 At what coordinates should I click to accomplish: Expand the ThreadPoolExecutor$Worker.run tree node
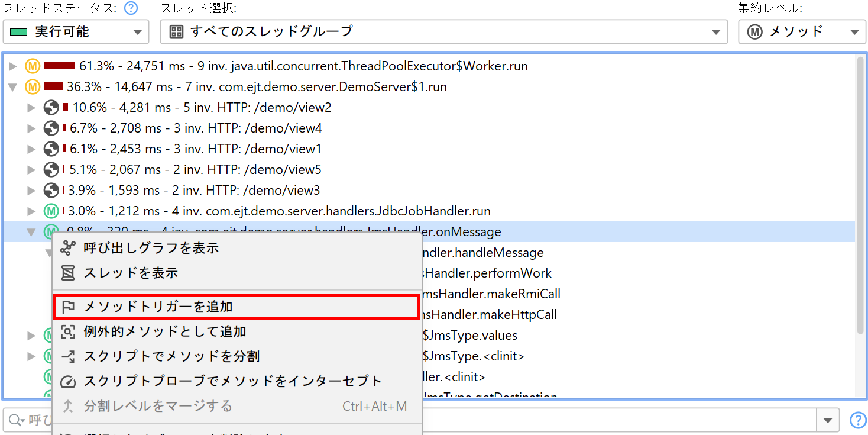[13, 66]
